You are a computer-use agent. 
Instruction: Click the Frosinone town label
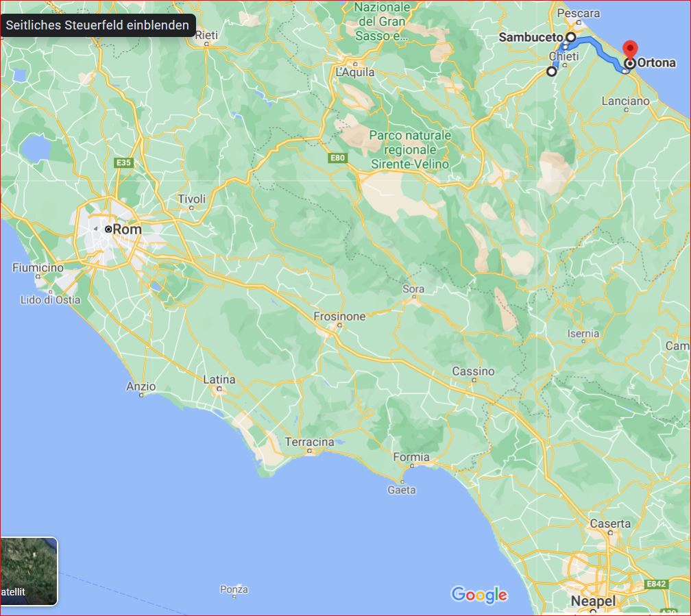pyautogui.click(x=339, y=317)
